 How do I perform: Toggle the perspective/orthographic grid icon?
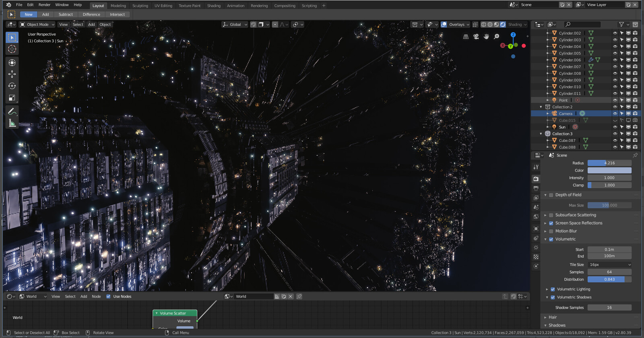466,37
